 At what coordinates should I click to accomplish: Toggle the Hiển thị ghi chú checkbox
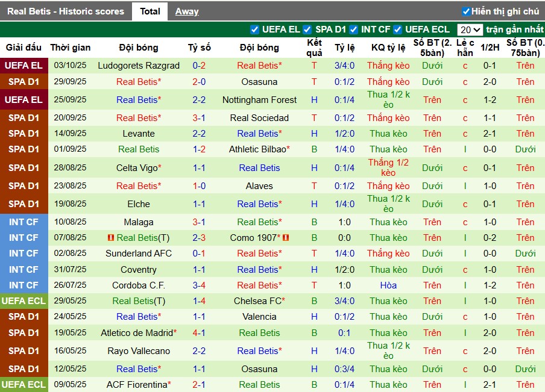465,11
